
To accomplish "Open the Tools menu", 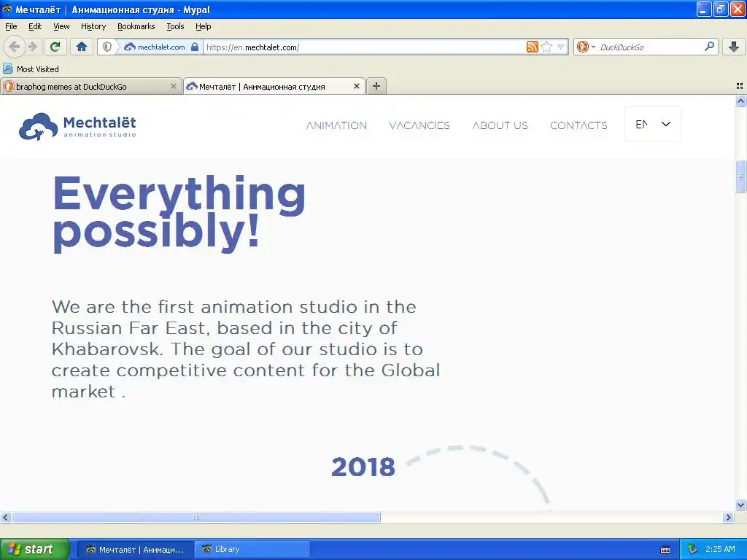I will [175, 26].
